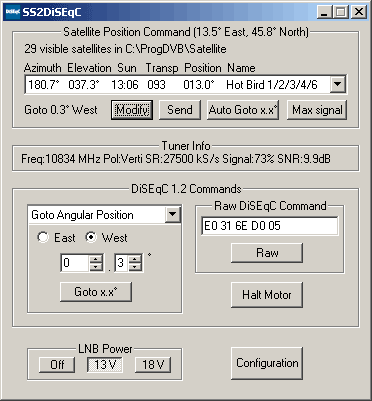Image resolution: width=372 pixels, height=401 pixels.
Task: Click the Send button
Action: pyautogui.click(x=180, y=110)
